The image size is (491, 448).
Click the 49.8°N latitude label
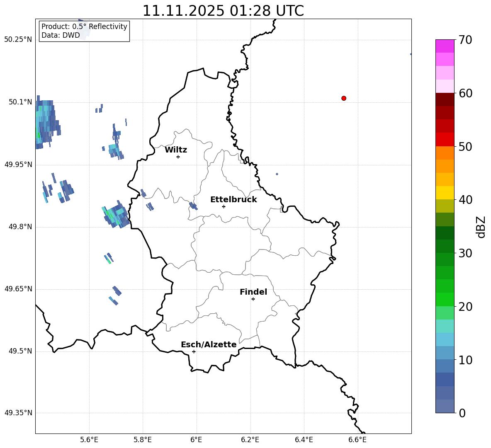coord(20,227)
